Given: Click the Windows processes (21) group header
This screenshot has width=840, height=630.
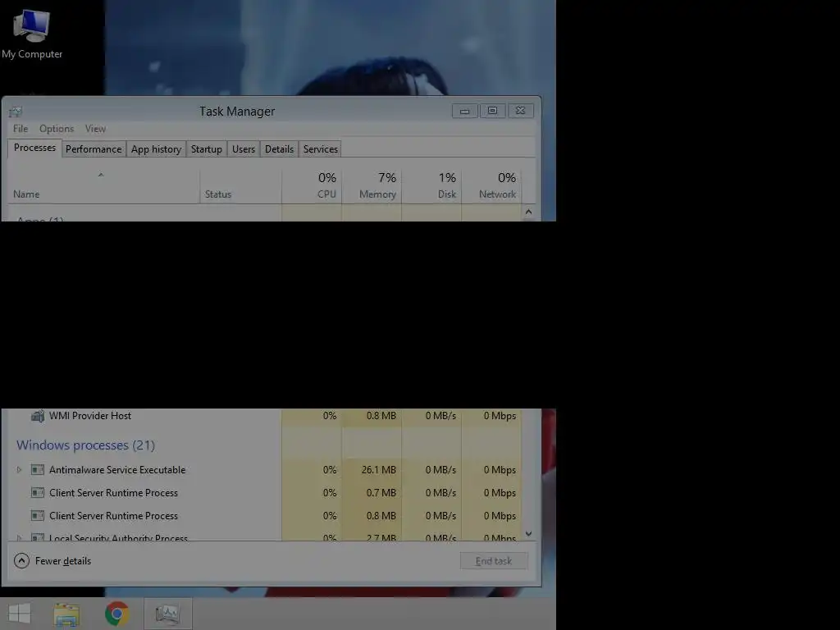Looking at the screenshot, I should pos(85,445).
